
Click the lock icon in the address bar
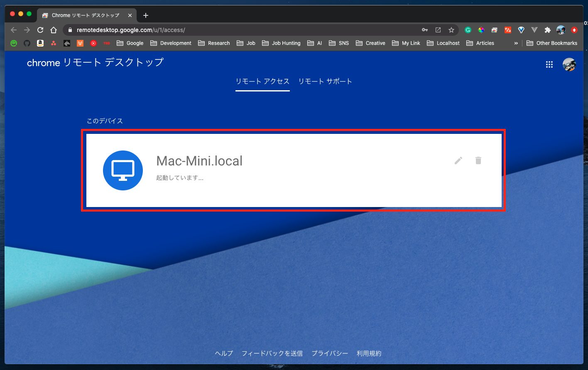70,30
